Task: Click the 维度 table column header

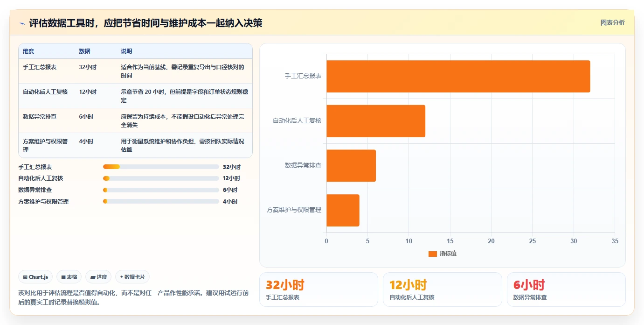Action: [28, 51]
